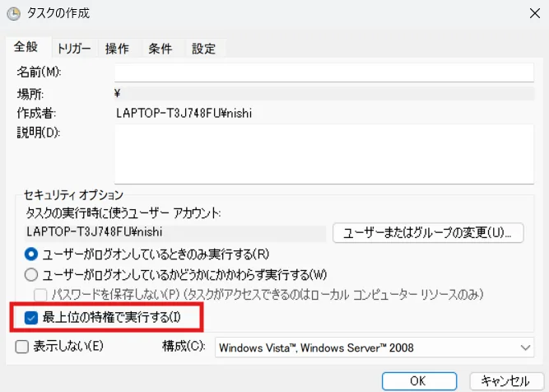
Task: Toggle the パスワードを保存しない(P) checkbox
Action: pos(40,294)
